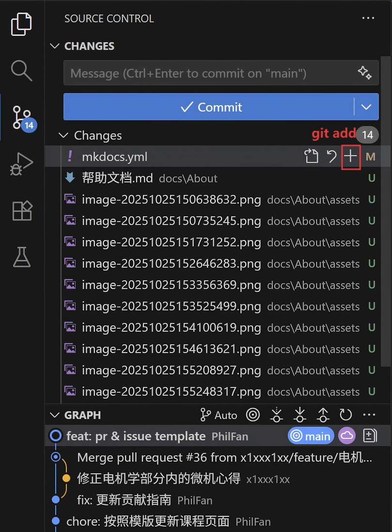Refresh the commit Graph

(x=345, y=415)
